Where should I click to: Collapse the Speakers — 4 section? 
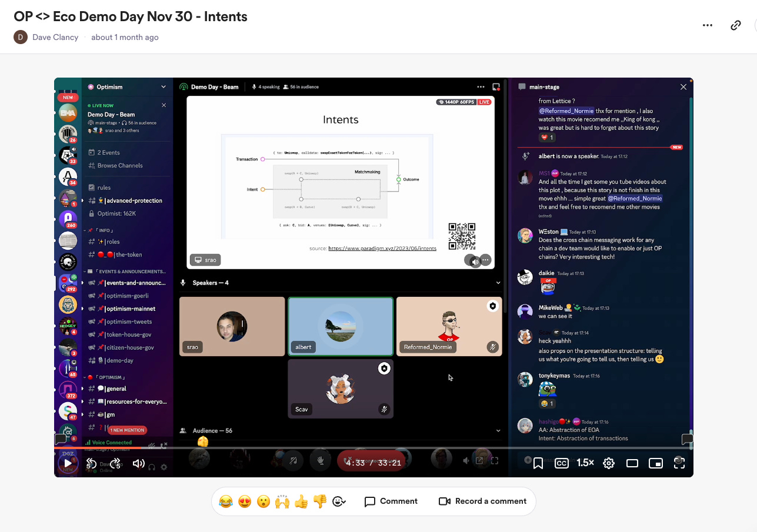click(498, 283)
